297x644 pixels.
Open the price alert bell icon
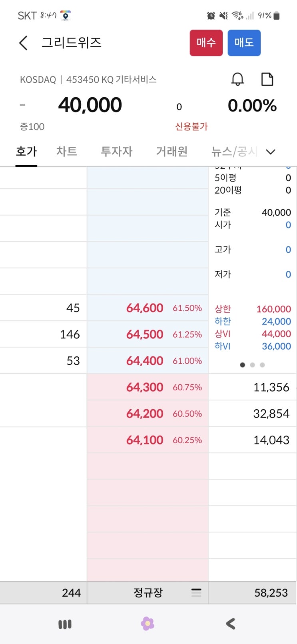click(x=237, y=79)
